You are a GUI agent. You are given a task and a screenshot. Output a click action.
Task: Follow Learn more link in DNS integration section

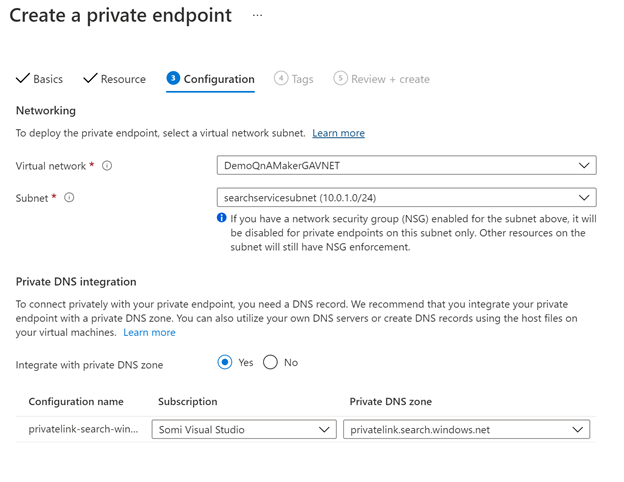[x=149, y=332]
